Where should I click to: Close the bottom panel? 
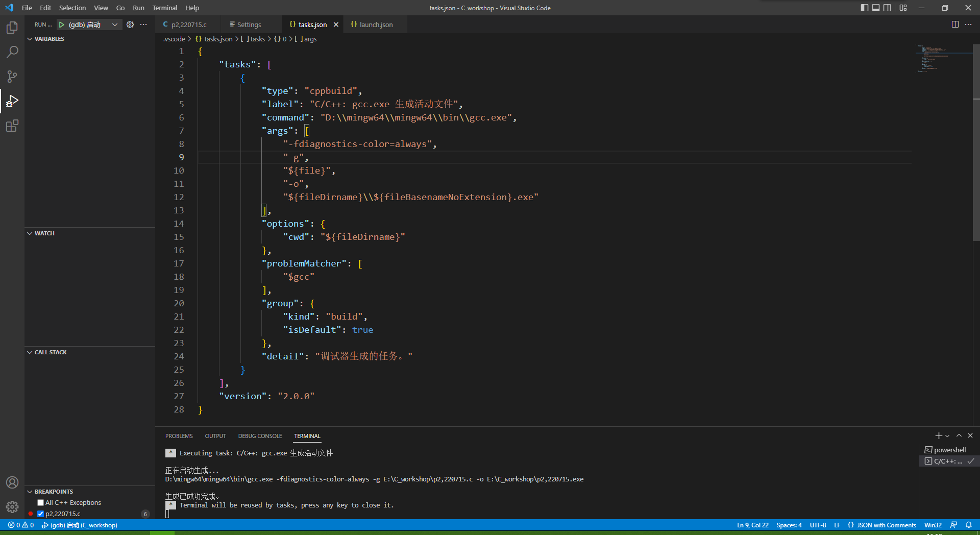970,435
